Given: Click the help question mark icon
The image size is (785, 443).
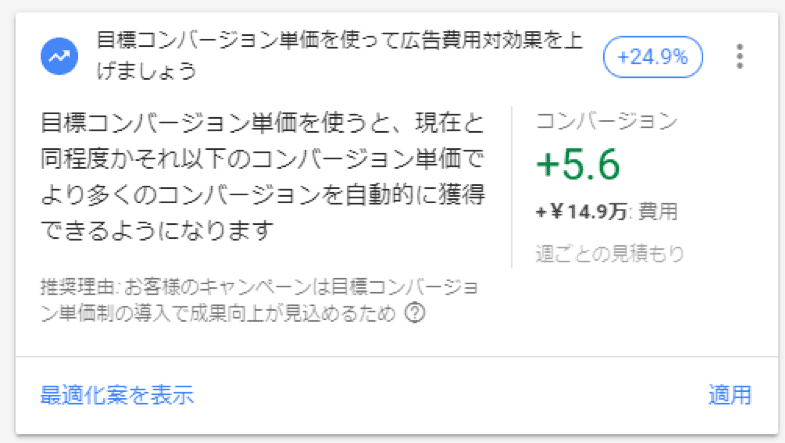Looking at the screenshot, I should (x=414, y=314).
